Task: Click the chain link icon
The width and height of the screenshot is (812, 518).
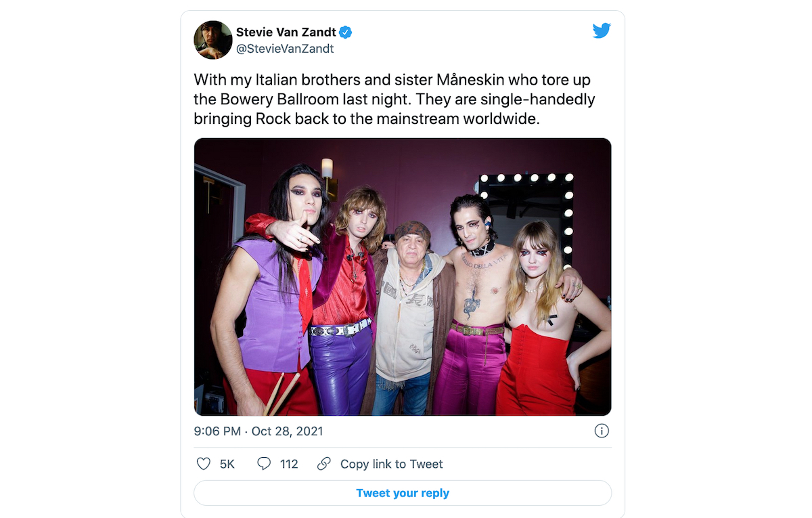Action: [x=324, y=464]
